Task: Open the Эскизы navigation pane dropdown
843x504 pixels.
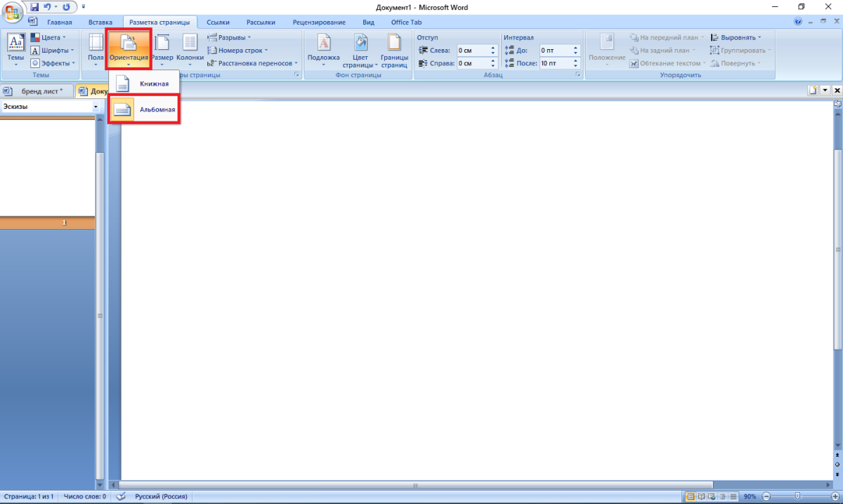Action: 96,107
